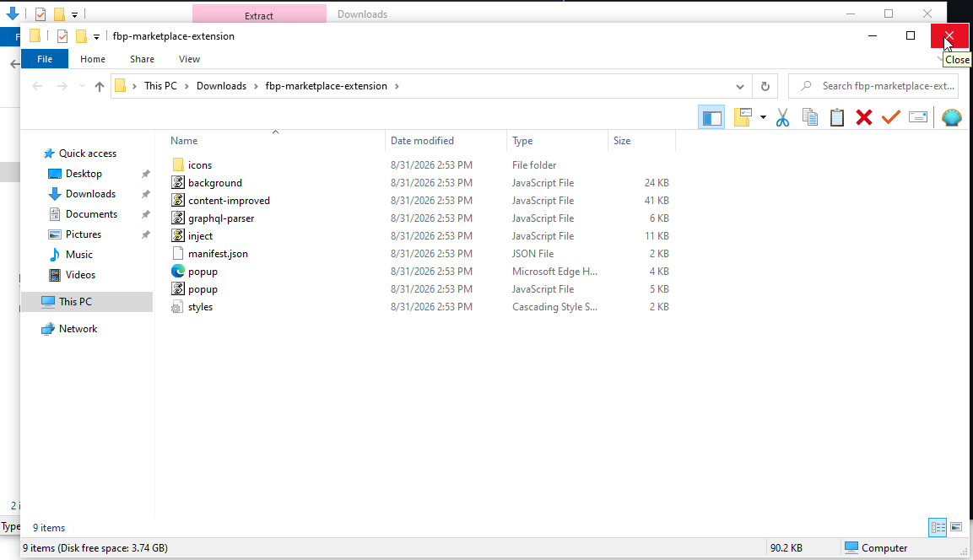Viewport: 973px width, 560px height.
Task: Click This PC in the address breadcrumb
Action: click(160, 86)
